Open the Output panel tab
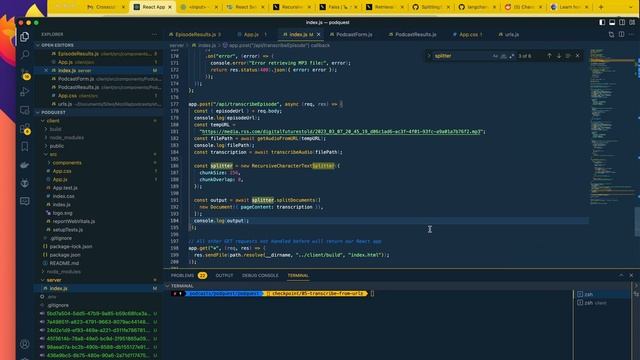The height and width of the screenshot is (360, 640). [x=224, y=276]
